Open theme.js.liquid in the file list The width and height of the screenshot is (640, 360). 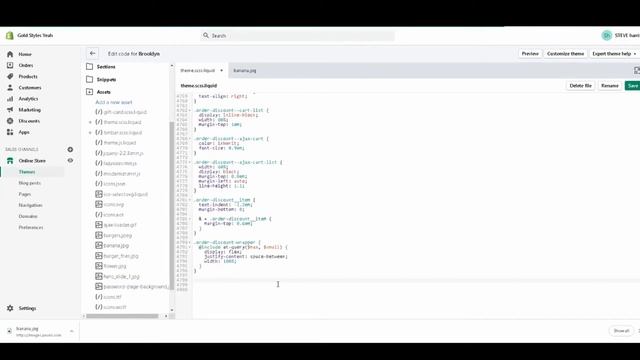120,143
